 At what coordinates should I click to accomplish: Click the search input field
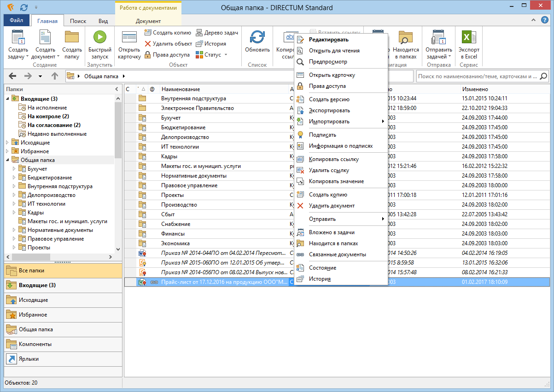click(x=477, y=76)
